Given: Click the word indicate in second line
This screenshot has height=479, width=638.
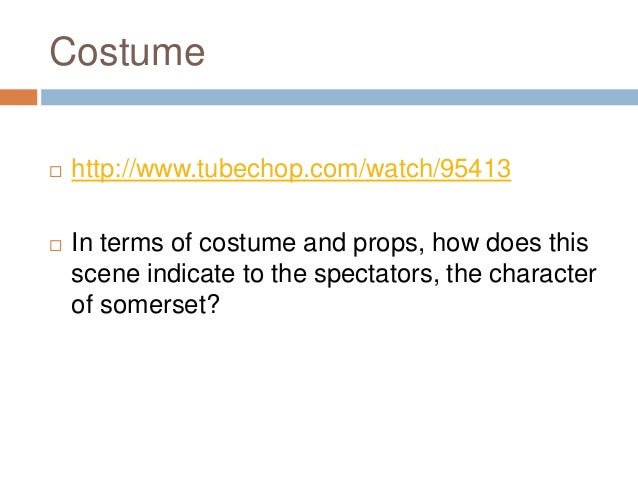Looking at the screenshot, I should (190, 273).
